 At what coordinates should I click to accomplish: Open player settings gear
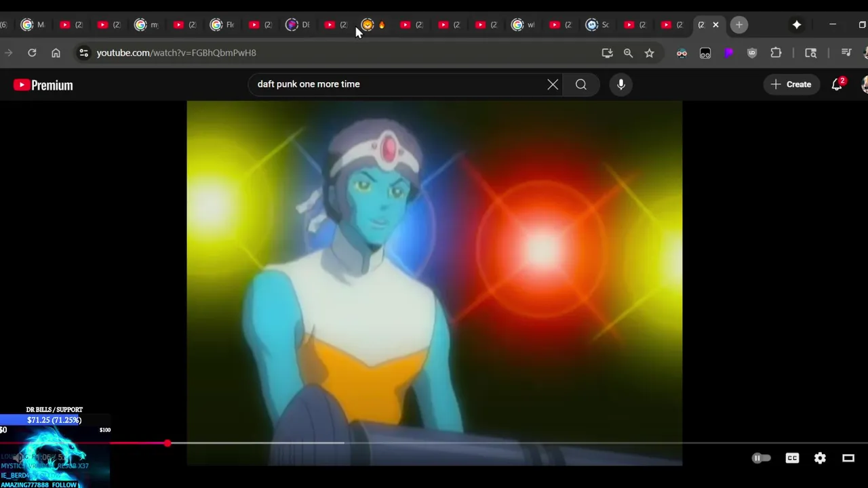(820, 458)
